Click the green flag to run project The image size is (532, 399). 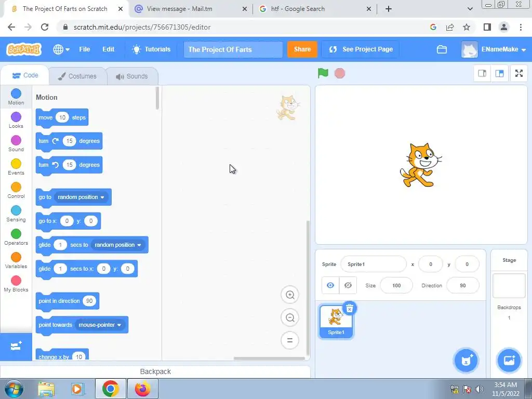click(x=323, y=73)
